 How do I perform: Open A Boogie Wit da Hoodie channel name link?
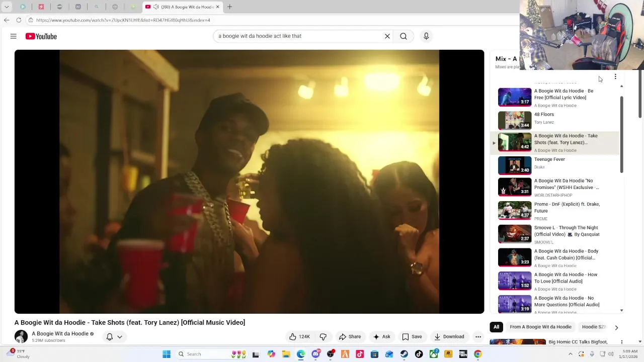point(60,334)
